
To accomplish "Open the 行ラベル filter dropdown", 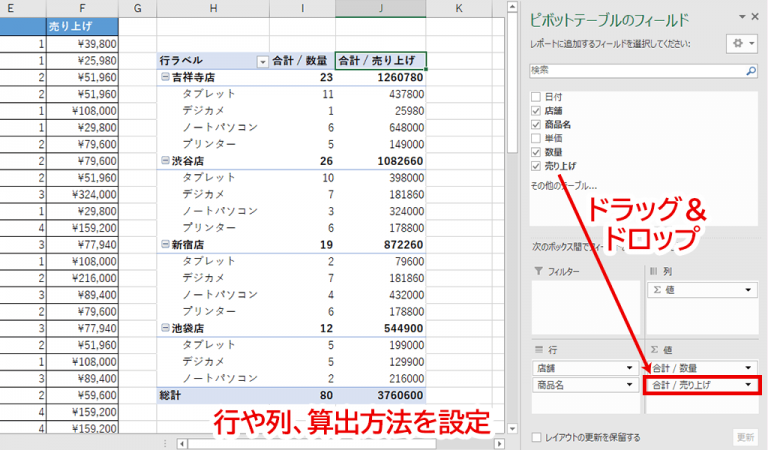I will click(263, 61).
